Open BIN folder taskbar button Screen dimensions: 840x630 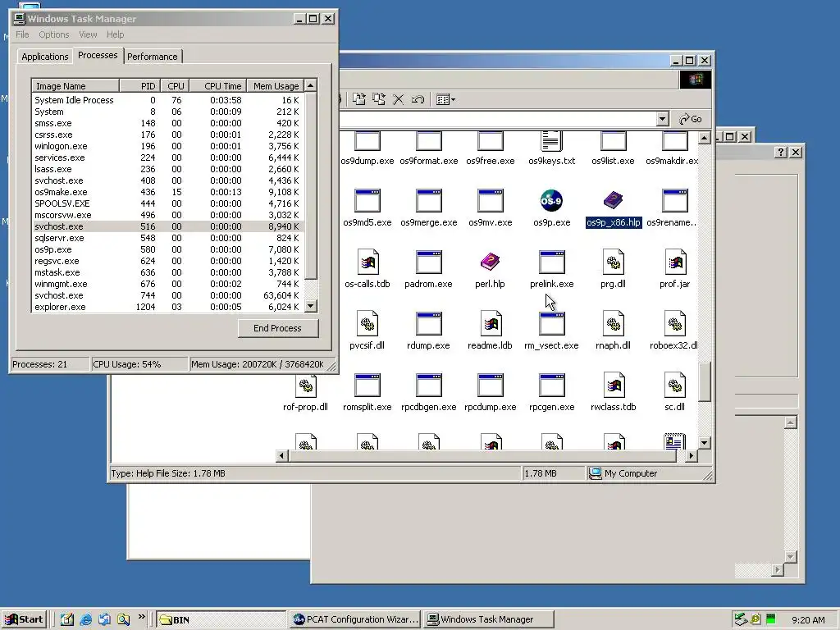pos(221,619)
